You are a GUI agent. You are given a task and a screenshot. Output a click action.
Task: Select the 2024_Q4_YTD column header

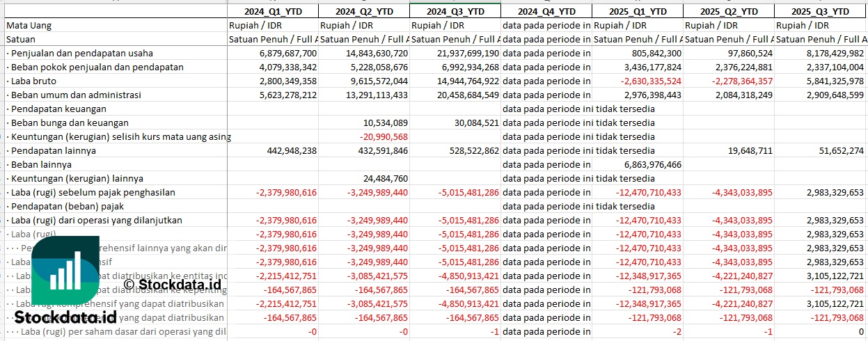(x=546, y=11)
